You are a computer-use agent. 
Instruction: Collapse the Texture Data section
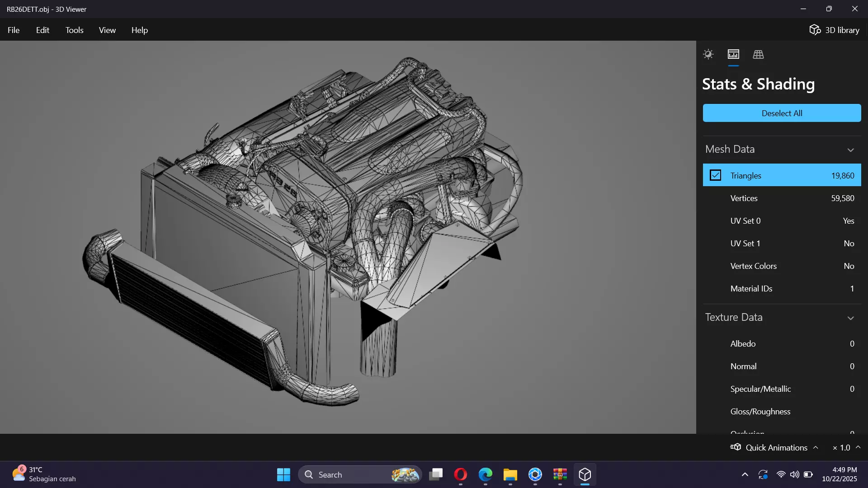[850, 318]
